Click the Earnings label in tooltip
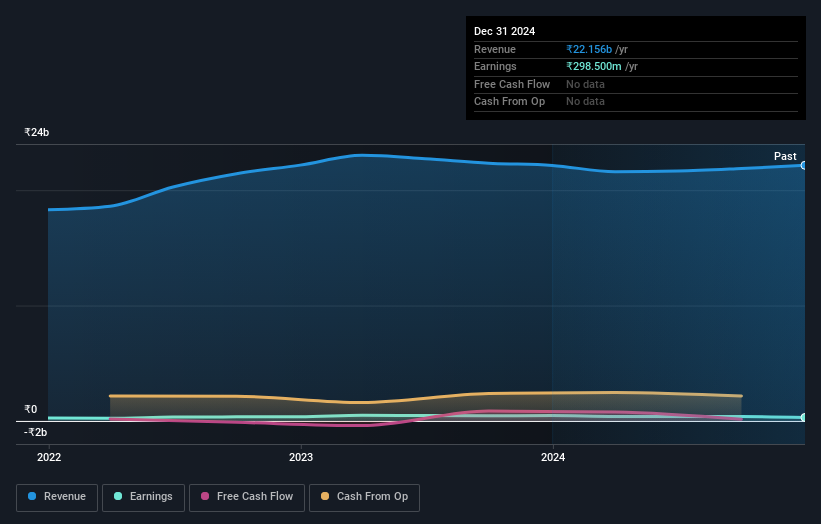The width and height of the screenshot is (821, 524). pos(495,66)
